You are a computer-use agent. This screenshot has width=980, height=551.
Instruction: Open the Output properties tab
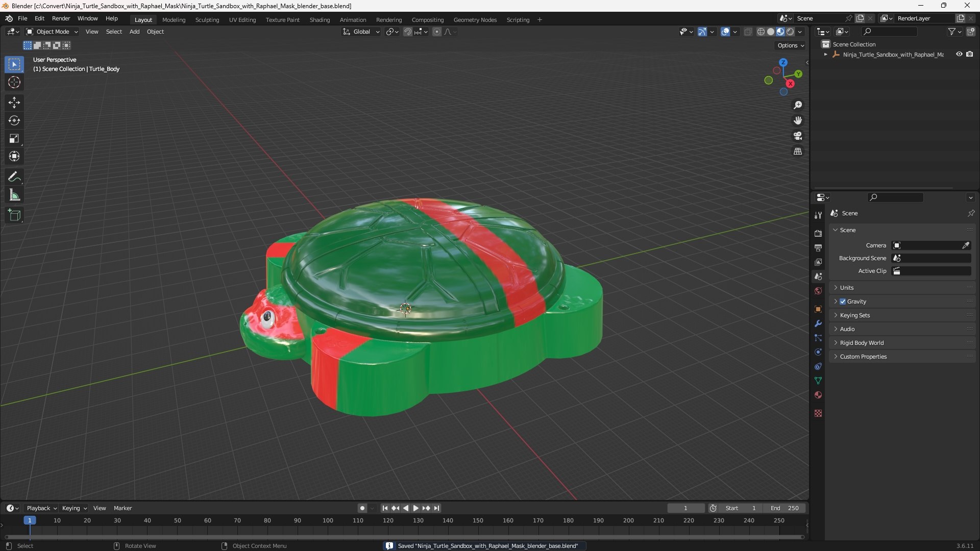click(818, 247)
